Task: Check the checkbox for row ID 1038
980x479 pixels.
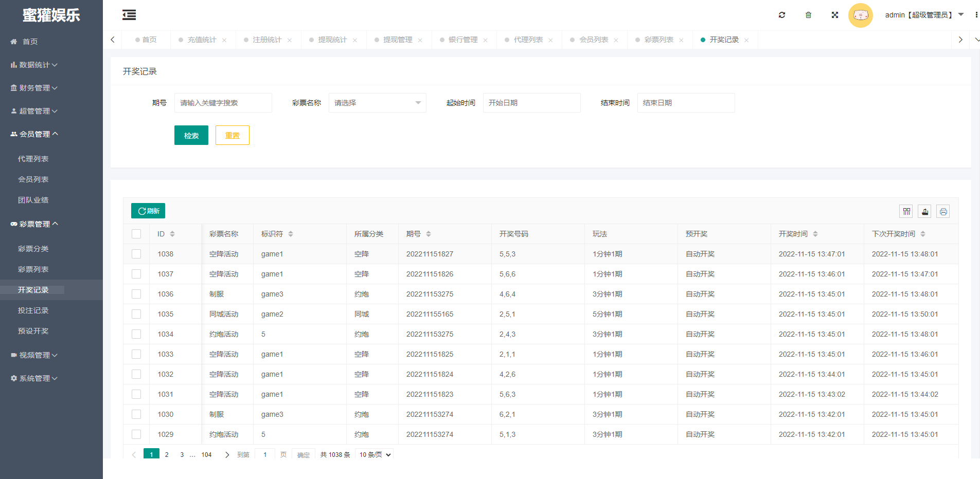Action: 136,253
